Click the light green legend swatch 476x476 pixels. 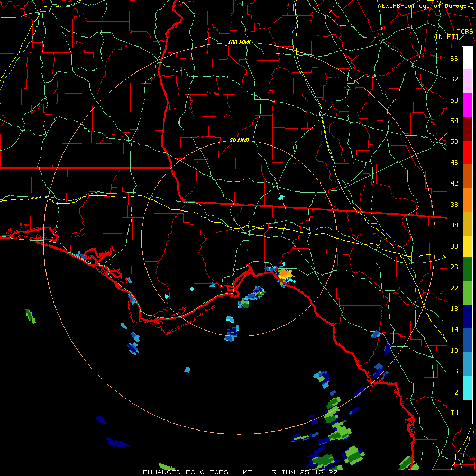[467, 293]
